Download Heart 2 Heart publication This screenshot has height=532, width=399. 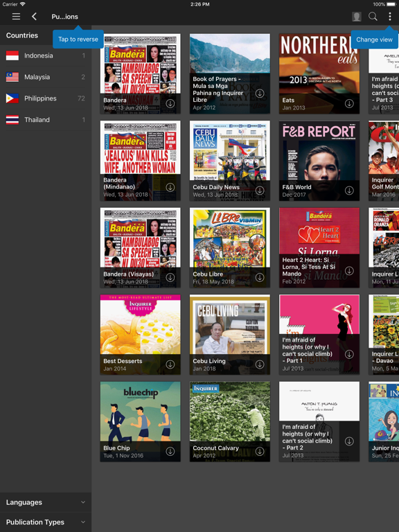click(349, 271)
